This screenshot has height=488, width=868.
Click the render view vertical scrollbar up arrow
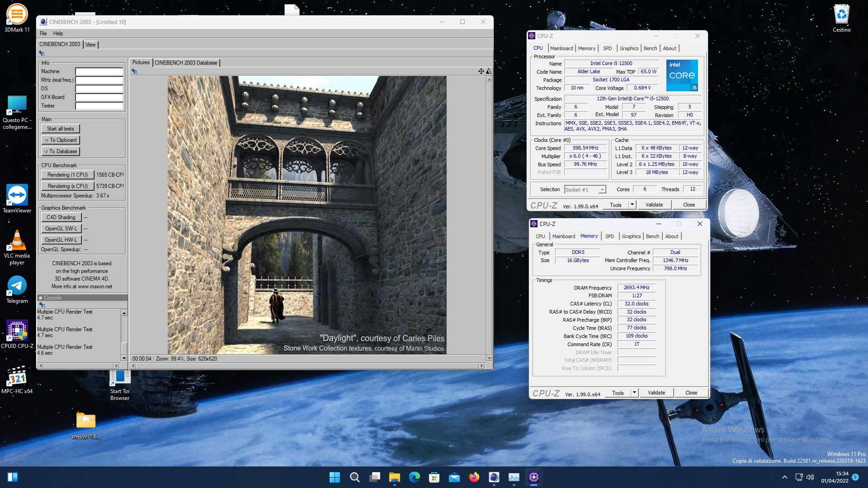489,80
